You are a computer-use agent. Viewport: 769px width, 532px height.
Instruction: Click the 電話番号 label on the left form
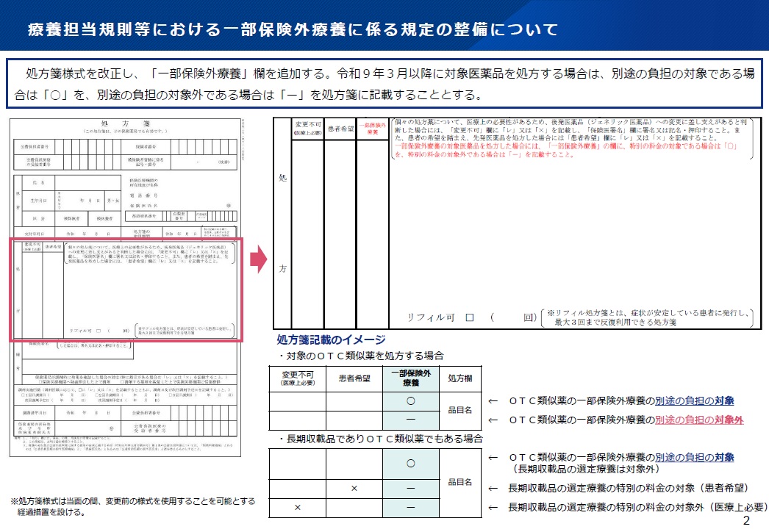pyautogui.click(x=143, y=195)
